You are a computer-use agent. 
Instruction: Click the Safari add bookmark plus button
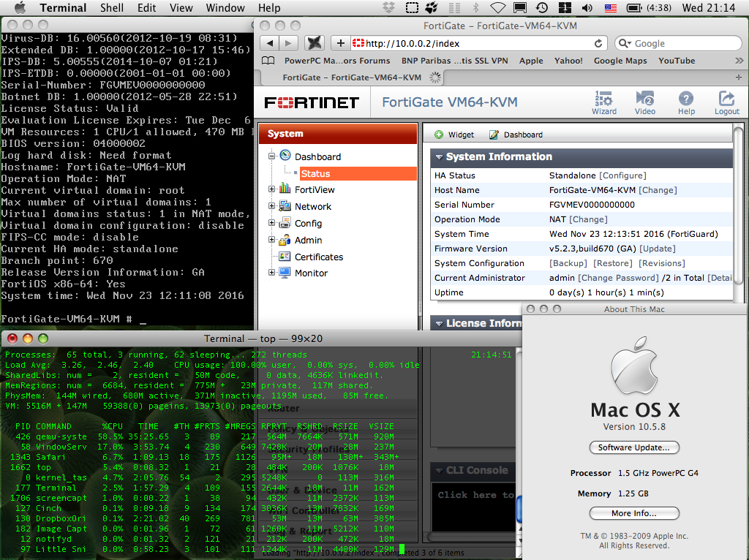point(340,43)
